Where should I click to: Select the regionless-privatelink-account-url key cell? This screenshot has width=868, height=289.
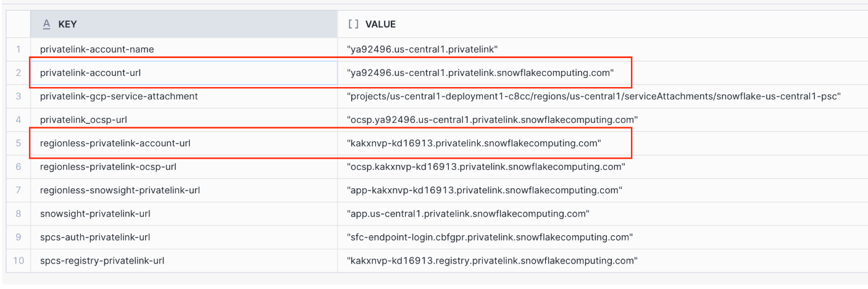tap(115, 143)
